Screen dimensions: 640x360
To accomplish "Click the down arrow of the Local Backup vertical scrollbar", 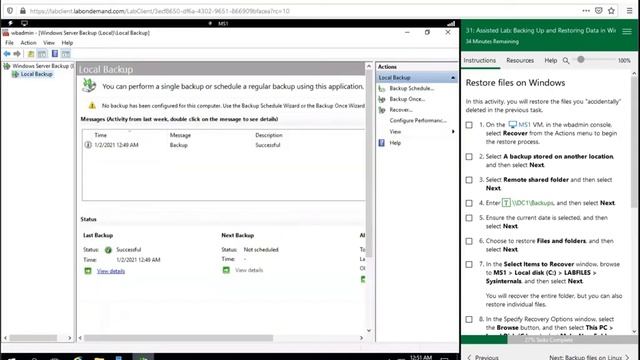I will 369,331.
